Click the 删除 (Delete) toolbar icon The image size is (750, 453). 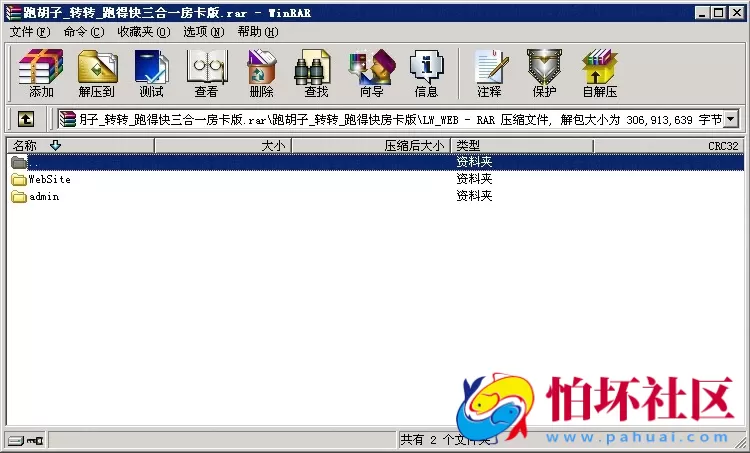[x=262, y=73]
